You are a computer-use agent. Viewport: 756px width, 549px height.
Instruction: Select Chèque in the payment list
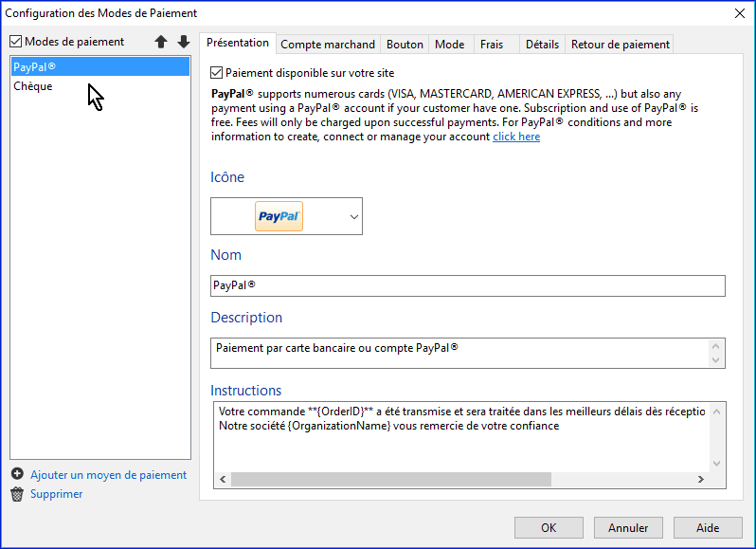coord(33,86)
